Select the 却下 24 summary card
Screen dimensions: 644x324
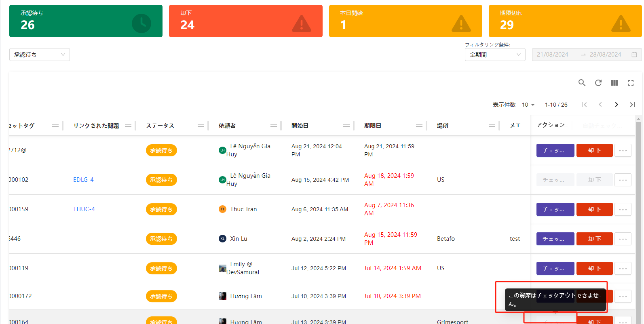[x=245, y=21]
